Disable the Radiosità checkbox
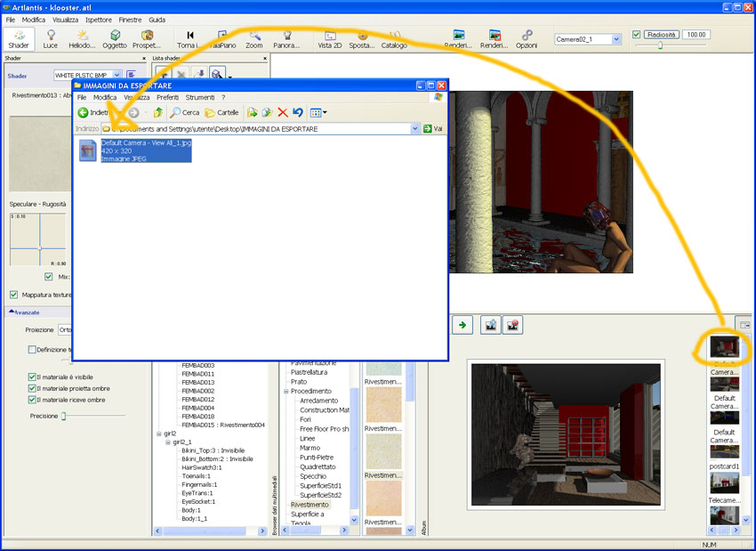Viewport: 756px width, 551px height. point(637,35)
